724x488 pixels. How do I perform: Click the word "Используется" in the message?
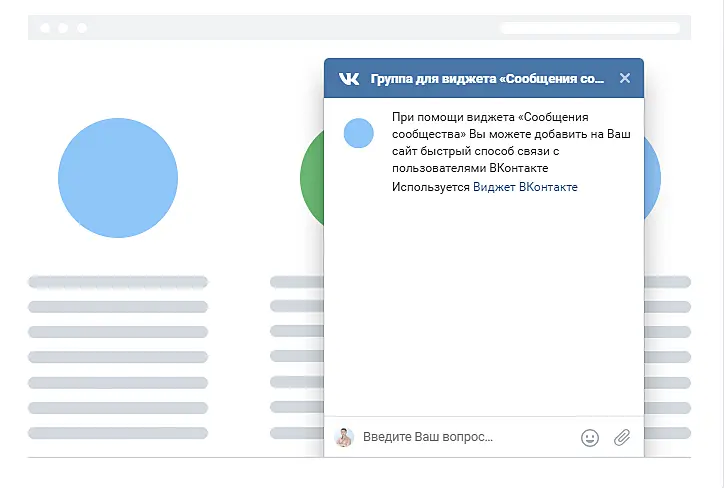click(430, 187)
